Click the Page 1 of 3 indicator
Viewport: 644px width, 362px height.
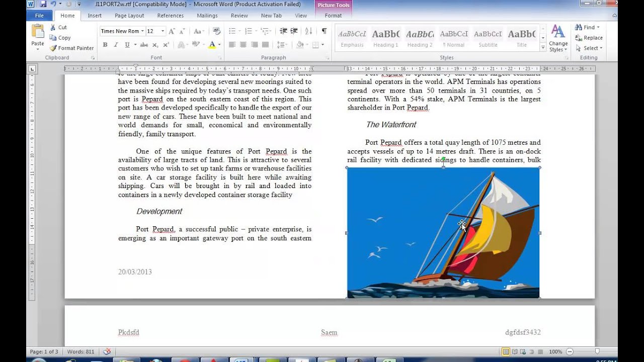[44, 352]
